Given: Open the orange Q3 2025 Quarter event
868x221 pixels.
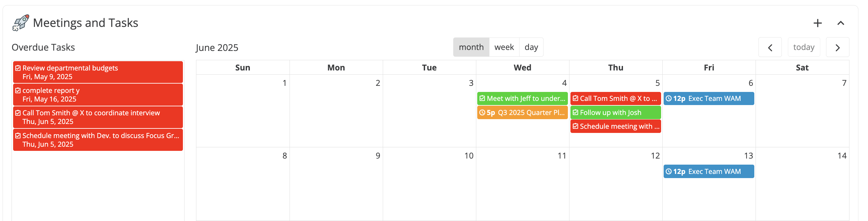Looking at the screenshot, I should 522,112.
